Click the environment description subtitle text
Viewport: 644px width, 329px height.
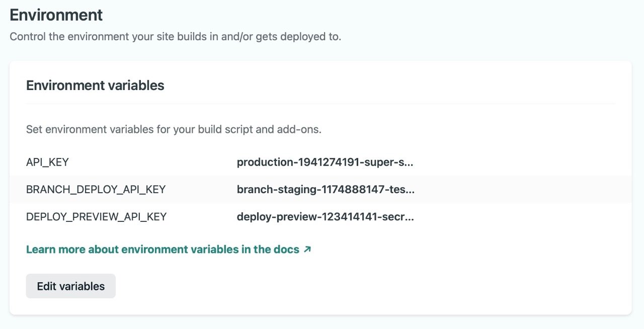(175, 36)
